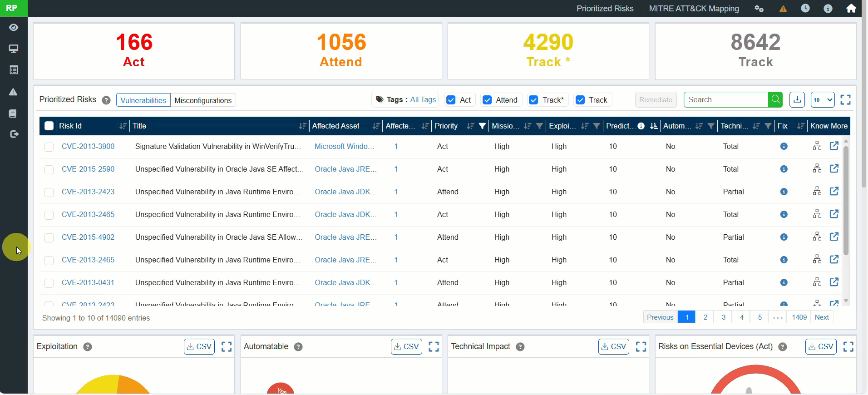This screenshot has width=868, height=395.
Task: Switch to the Misconfigurations tab
Action: click(203, 100)
